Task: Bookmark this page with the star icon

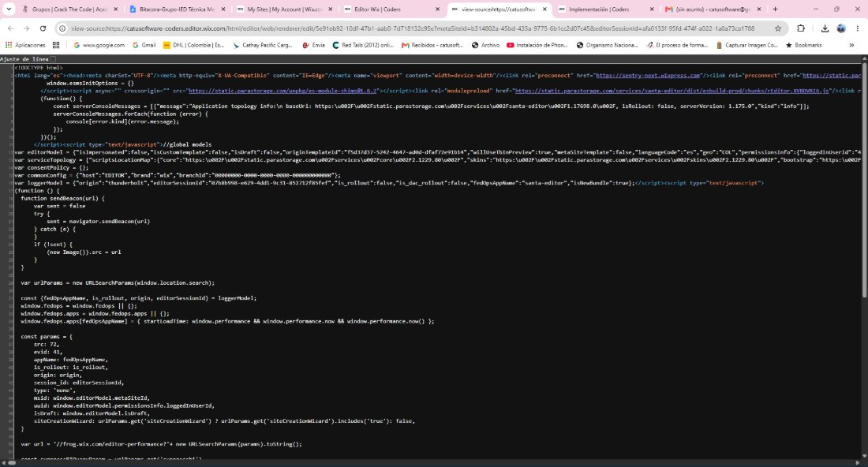Action: click(x=778, y=28)
